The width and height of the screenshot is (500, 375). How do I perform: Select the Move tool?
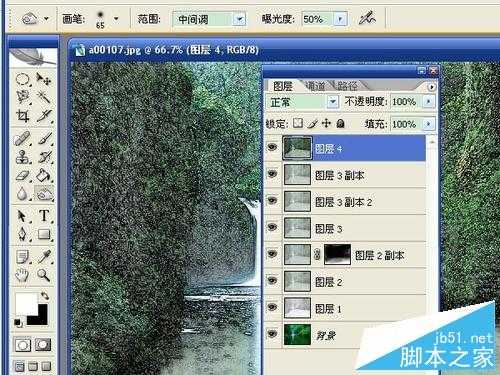pyautogui.click(x=44, y=80)
